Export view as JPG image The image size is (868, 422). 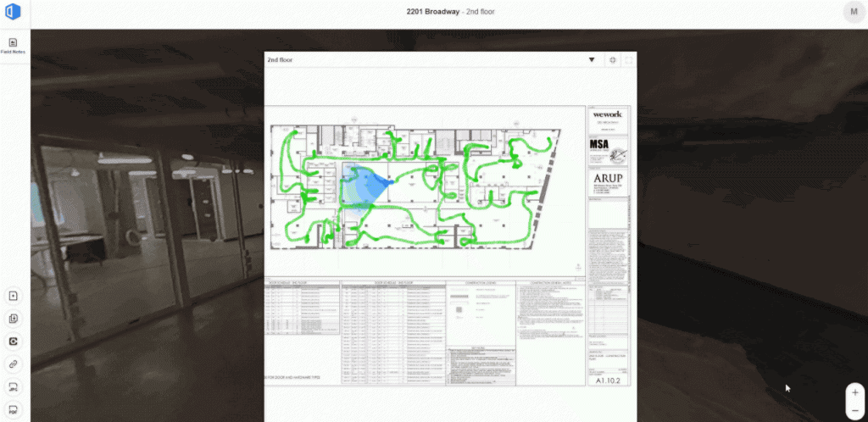click(14, 386)
